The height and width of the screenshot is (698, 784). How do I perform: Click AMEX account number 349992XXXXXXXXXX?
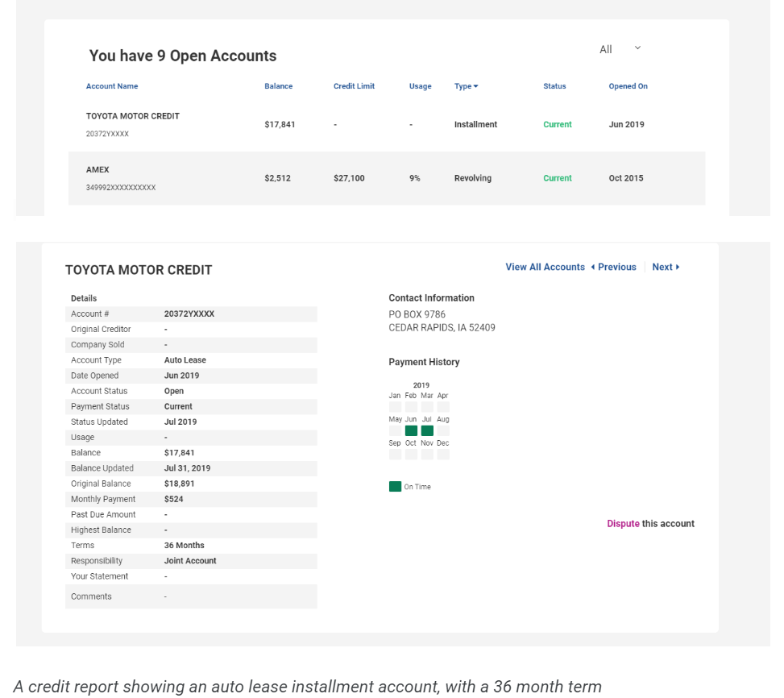pos(121,188)
